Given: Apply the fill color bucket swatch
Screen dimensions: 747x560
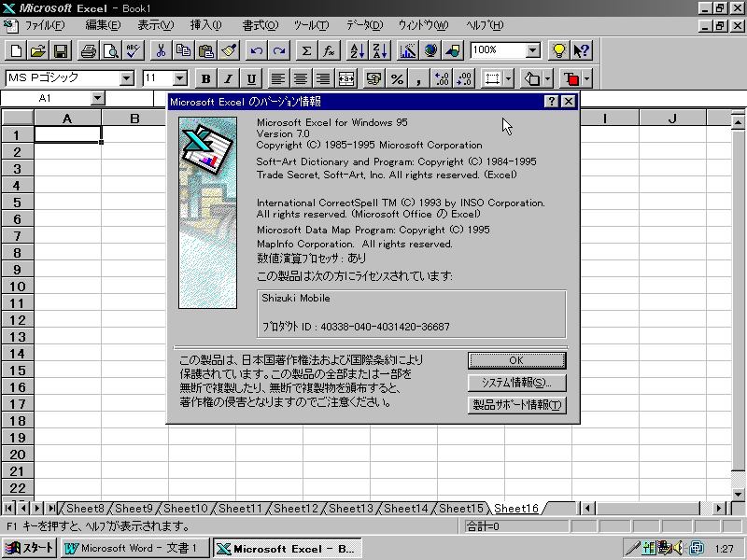Looking at the screenshot, I should [x=532, y=78].
